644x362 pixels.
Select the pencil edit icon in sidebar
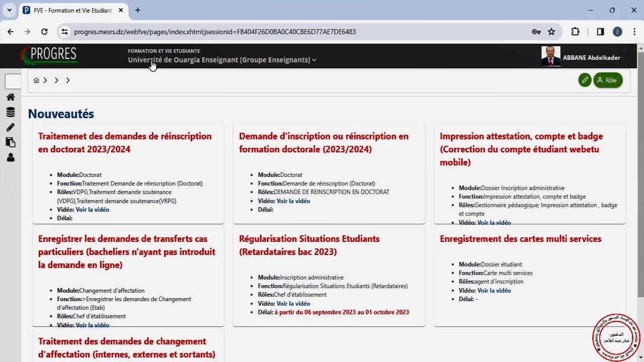tap(11, 127)
